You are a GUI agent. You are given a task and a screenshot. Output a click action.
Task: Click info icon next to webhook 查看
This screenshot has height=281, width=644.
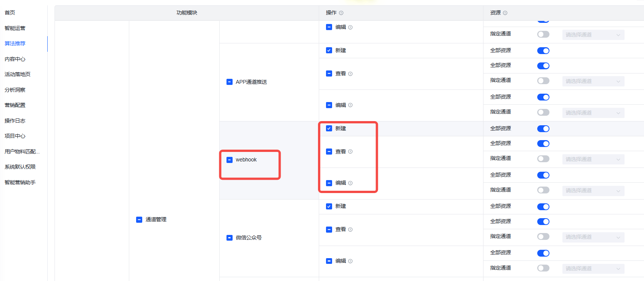tap(350, 152)
